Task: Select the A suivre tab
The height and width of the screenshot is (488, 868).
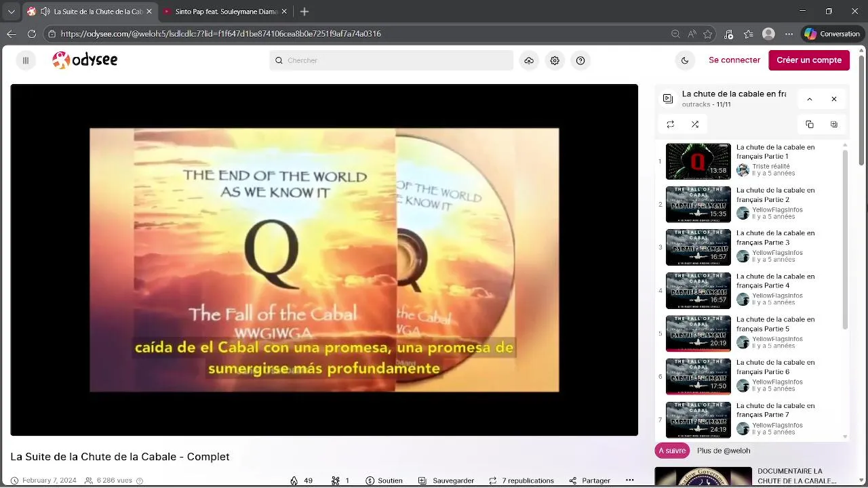Action: pos(672,451)
